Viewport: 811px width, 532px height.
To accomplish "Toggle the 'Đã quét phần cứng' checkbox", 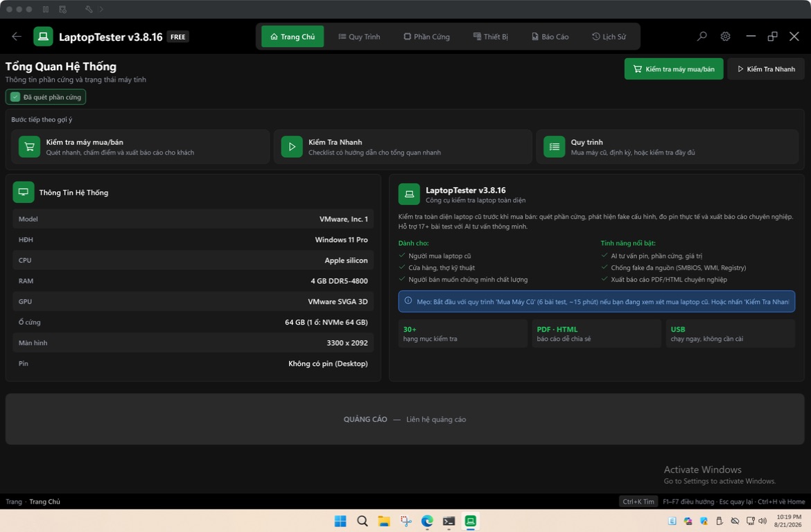I will [x=15, y=97].
